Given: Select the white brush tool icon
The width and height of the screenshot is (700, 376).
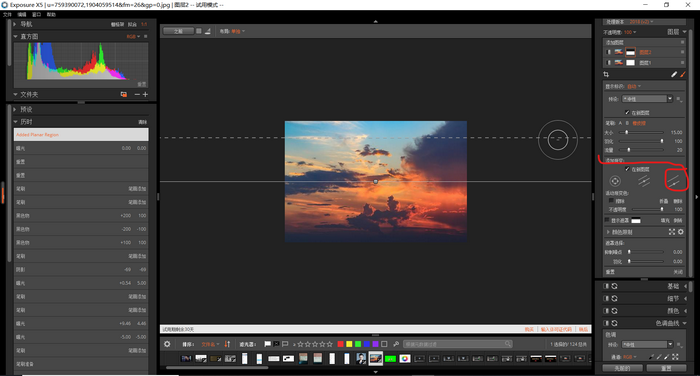Looking at the screenshot, I should pyautogui.click(x=674, y=74).
